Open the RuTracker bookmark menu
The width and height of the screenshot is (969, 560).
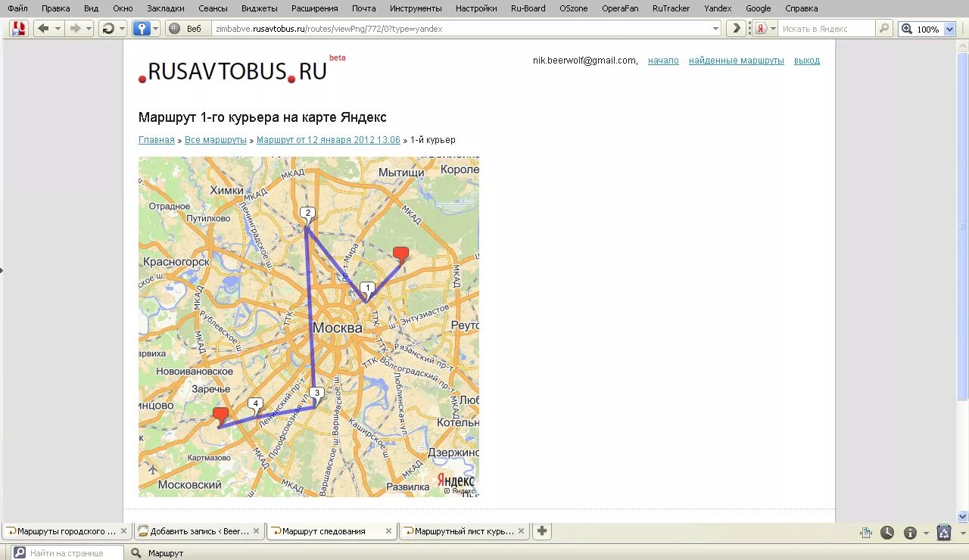click(x=671, y=8)
